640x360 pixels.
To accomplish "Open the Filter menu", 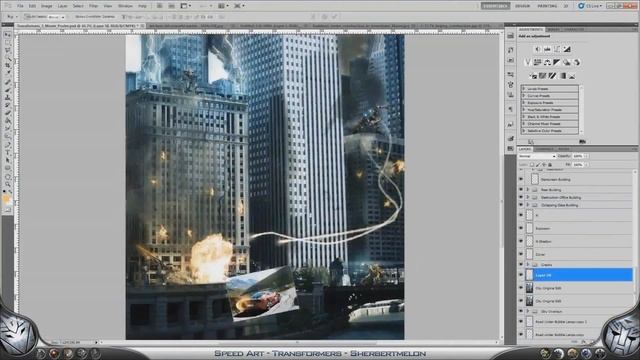I will click(93, 6).
